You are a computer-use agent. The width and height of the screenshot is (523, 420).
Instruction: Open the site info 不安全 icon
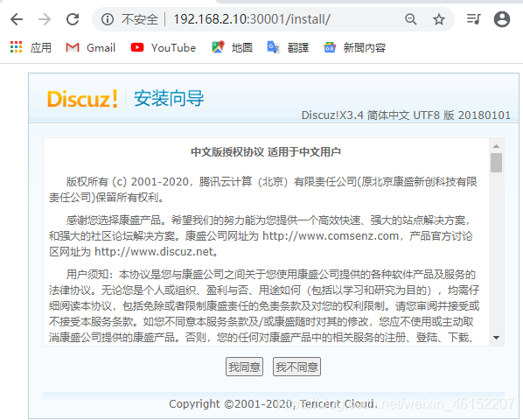[x=108, y=19]
